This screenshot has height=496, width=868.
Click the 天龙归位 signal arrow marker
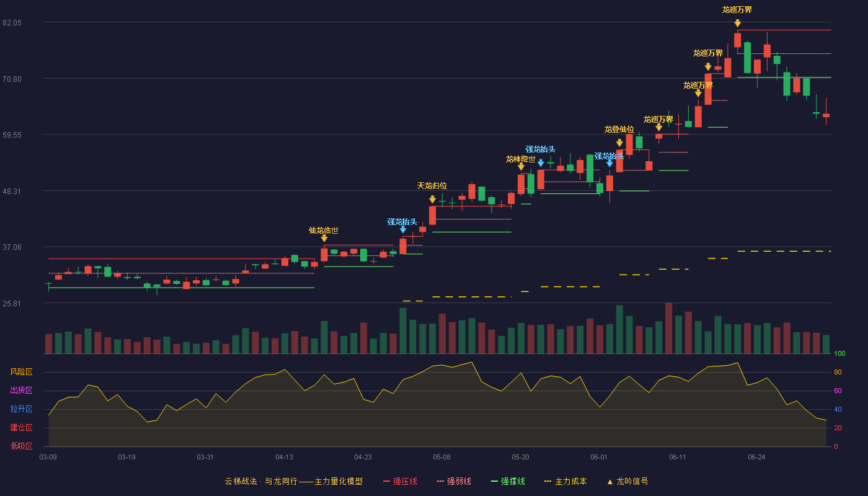point(432,200)
